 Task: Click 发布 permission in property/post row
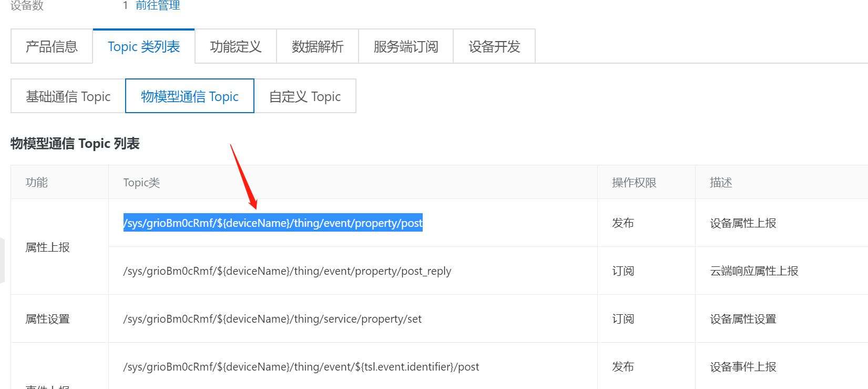(x=623, y=223)
